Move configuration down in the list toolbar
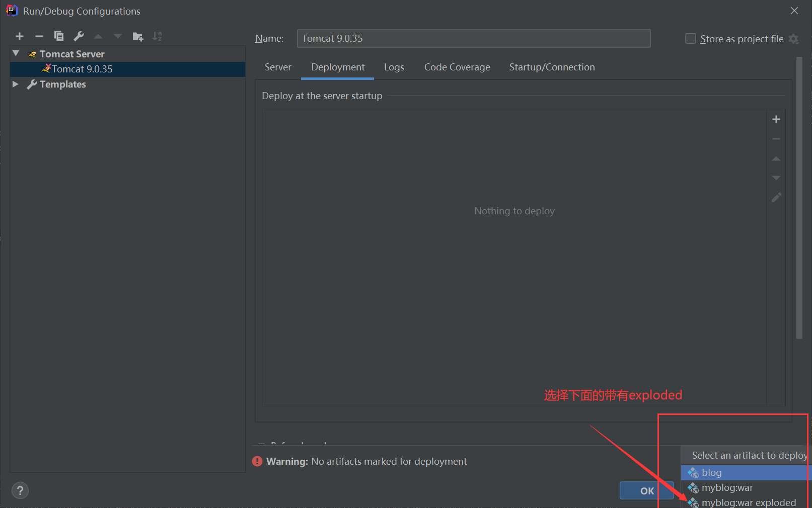Screen dimensions: 812x508 point(118,36)
